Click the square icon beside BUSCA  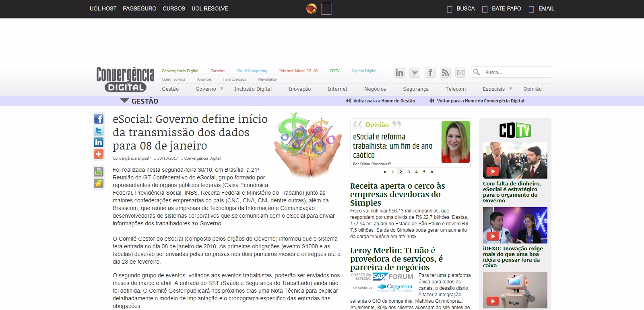pyautogui.click(x=450, y=9)
